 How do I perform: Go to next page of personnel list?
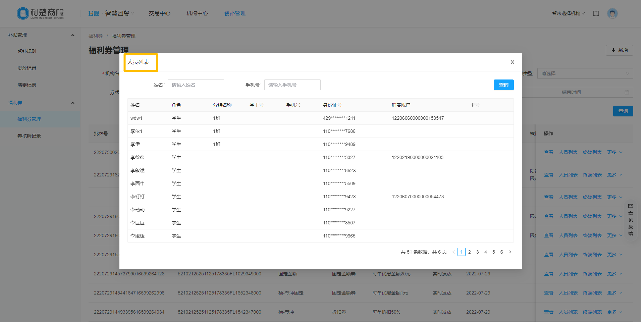click(x=510, y=252)
